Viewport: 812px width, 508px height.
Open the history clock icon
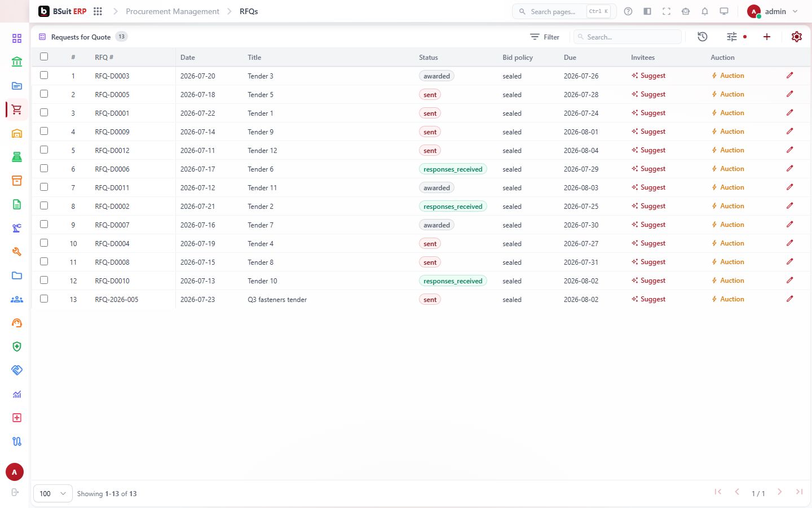tap(703, 37)
